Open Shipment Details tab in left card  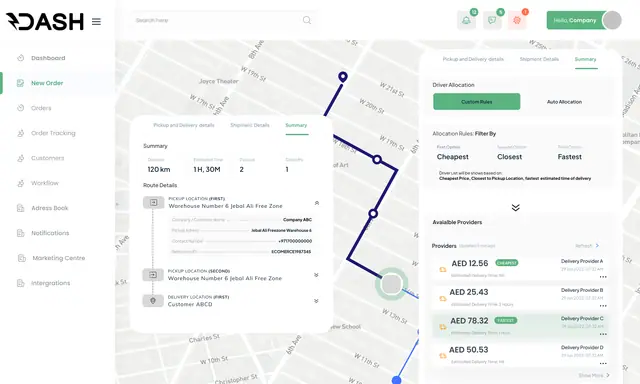click(250, 125)
